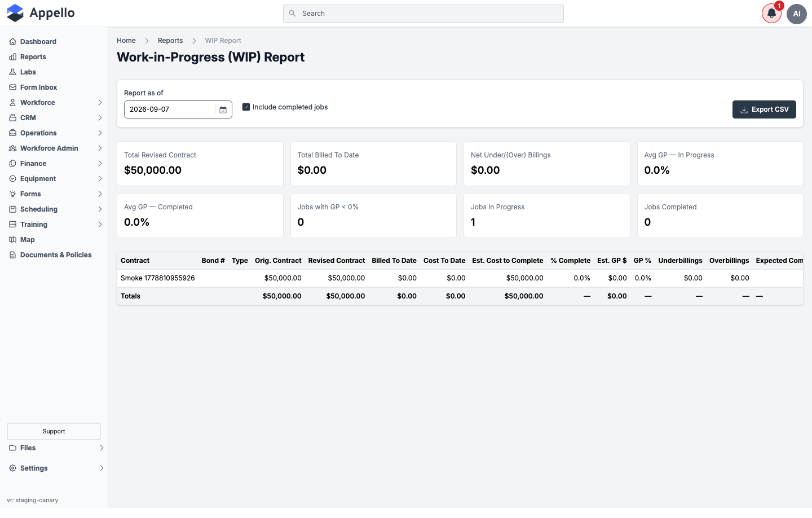Go to Home breadcrumb link
The height and width of the screenshot is (518, 812).
point(126,41)
